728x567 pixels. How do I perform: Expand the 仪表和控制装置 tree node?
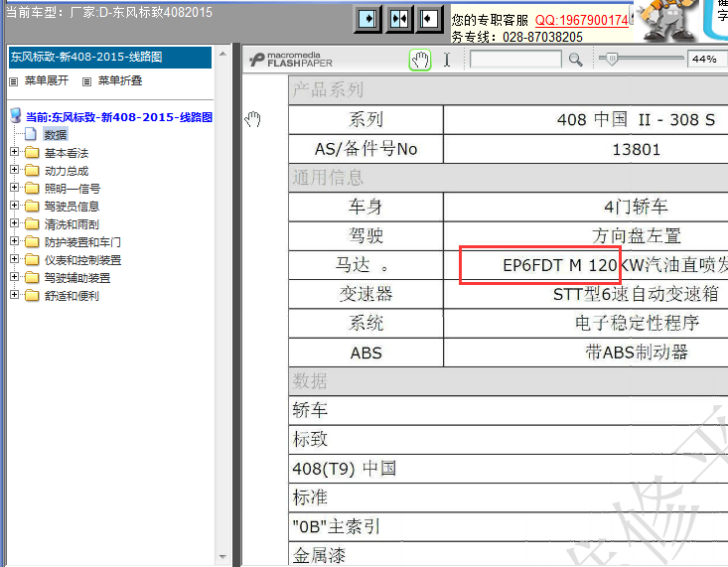(x=14, y=259)
